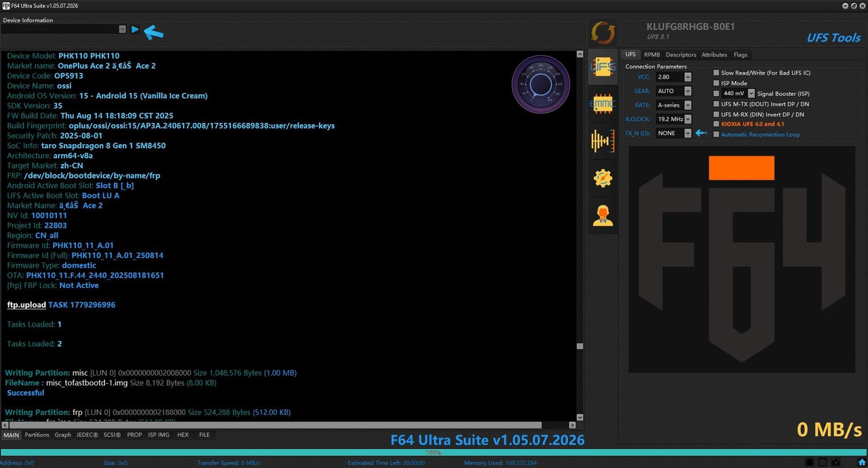Click the ftp.upload link in log
Viewport: 868px width, 468px height.
click(x=26, y=305)
